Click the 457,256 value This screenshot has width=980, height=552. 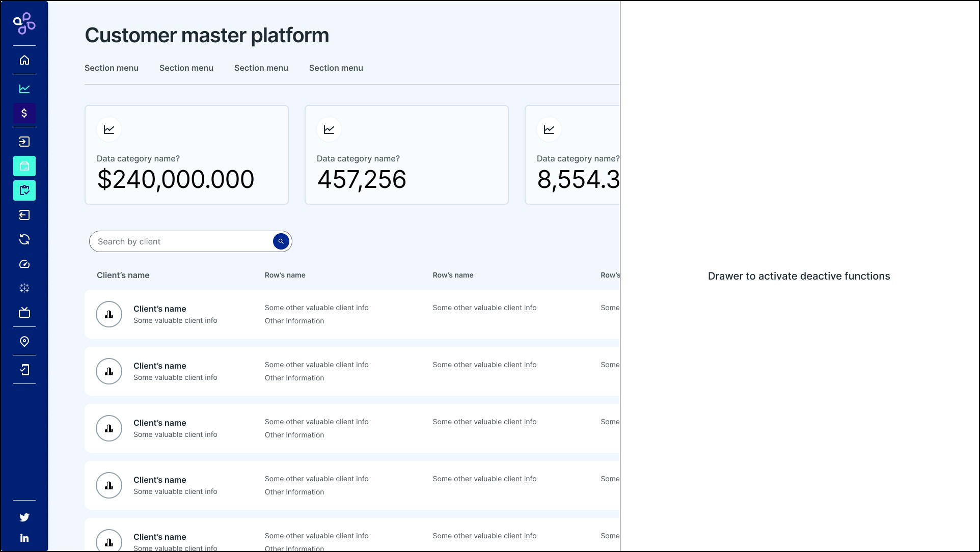coord(362,180)
